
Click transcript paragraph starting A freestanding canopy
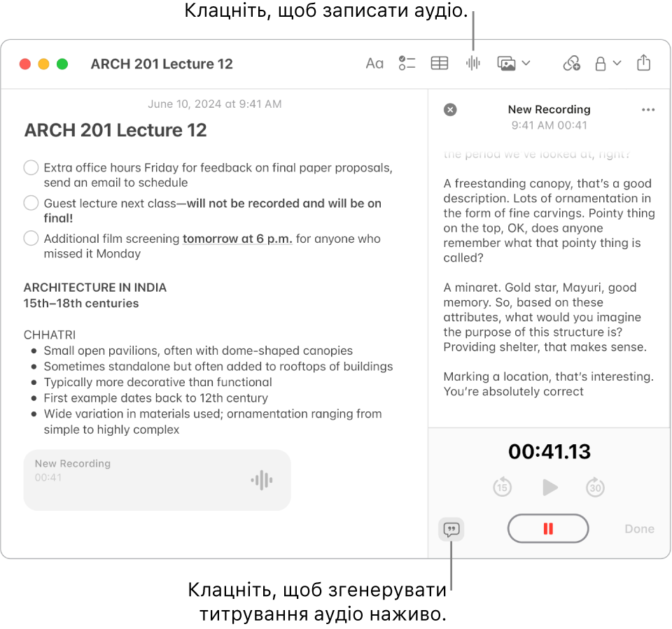click(549, 220)
